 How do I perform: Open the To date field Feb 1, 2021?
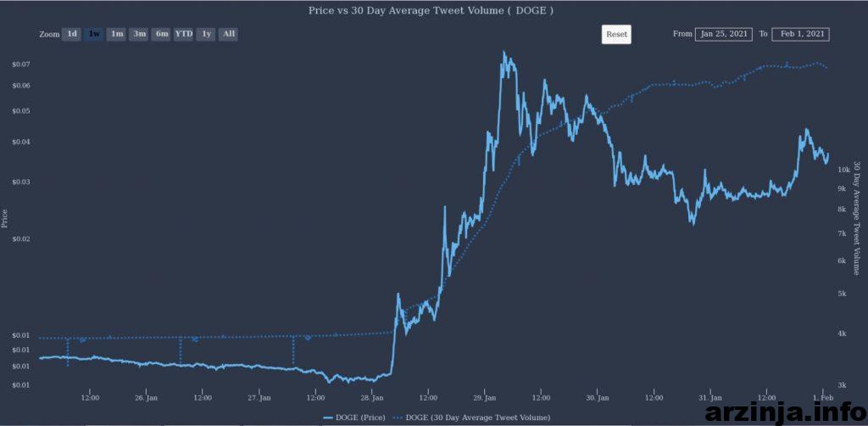pyautogui.click(x=801, y=34)
